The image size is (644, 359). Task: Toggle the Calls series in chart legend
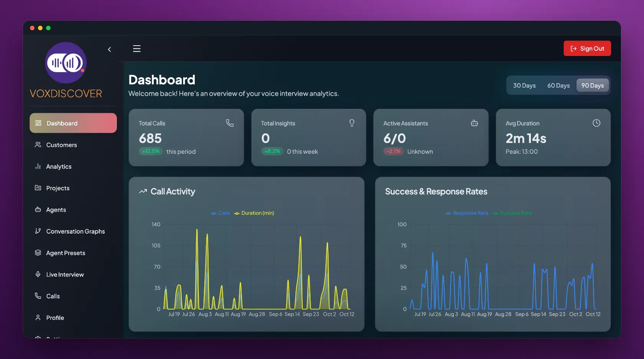tap(220, 213)
